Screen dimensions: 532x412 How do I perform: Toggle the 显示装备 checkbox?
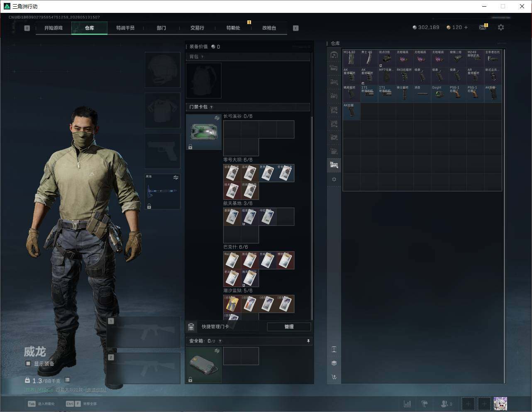[28, 363]
